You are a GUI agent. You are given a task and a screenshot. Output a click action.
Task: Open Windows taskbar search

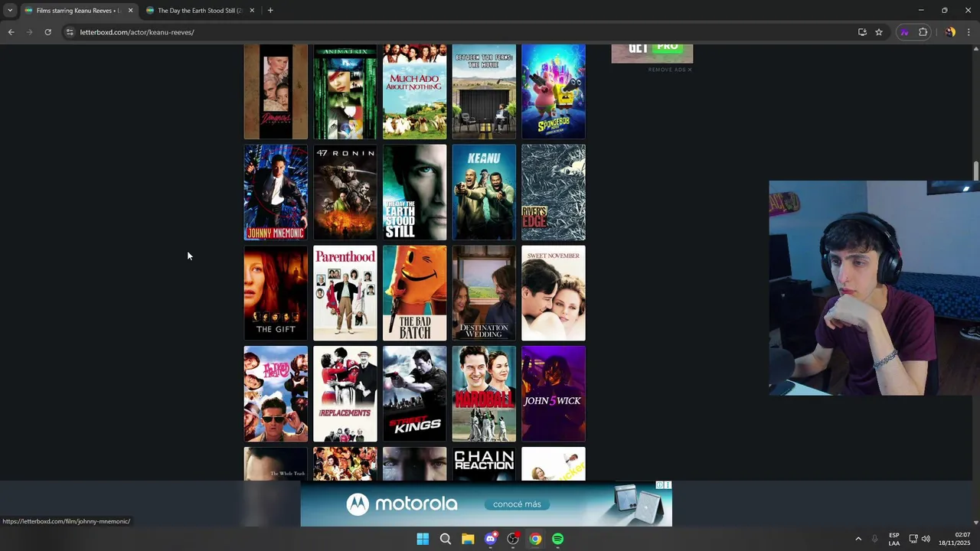click(446, 539)
